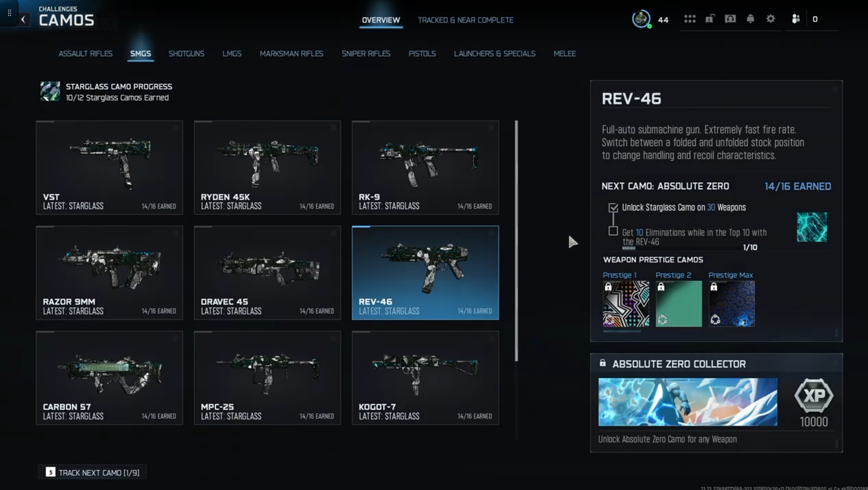The height and width of the screenshot is (490, 868).
Task: Select the SMGs category tab
Action: pos(140,53)
